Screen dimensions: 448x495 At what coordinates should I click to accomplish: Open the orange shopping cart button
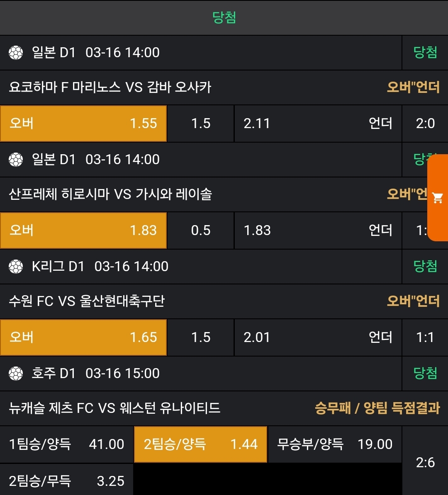click(x=438, y=198)
